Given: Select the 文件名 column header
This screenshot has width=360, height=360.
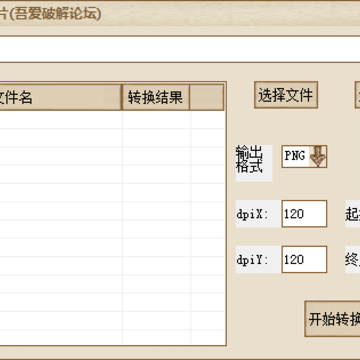Looking at the screenshot, I should (60, 97).
